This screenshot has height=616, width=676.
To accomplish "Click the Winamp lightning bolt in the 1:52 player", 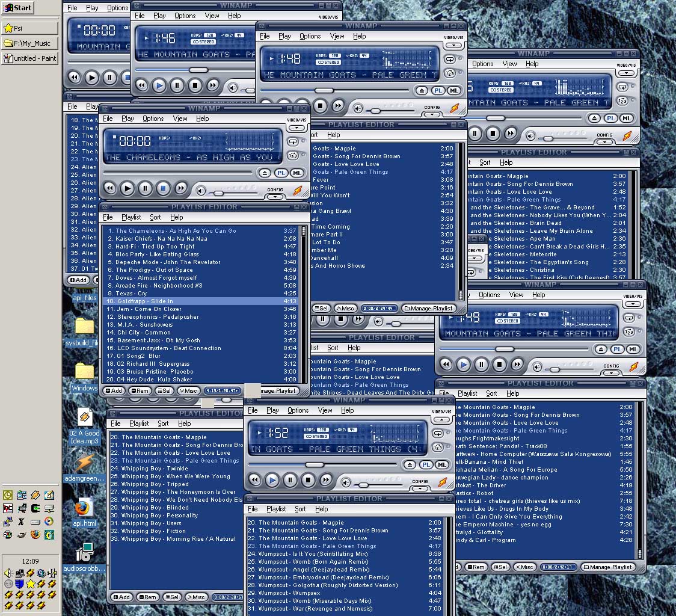I will [x=443, y=482].
